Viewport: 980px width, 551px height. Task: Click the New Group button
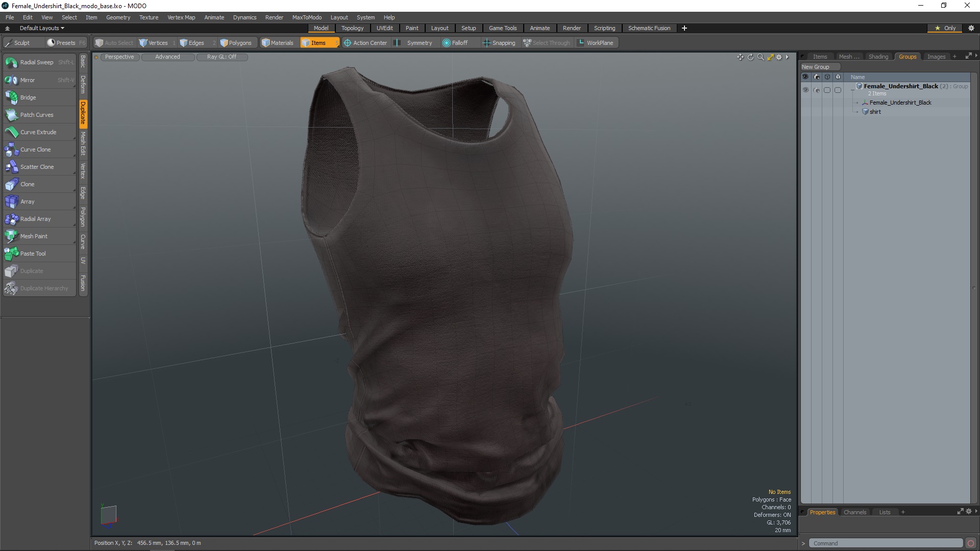point(820,67)
